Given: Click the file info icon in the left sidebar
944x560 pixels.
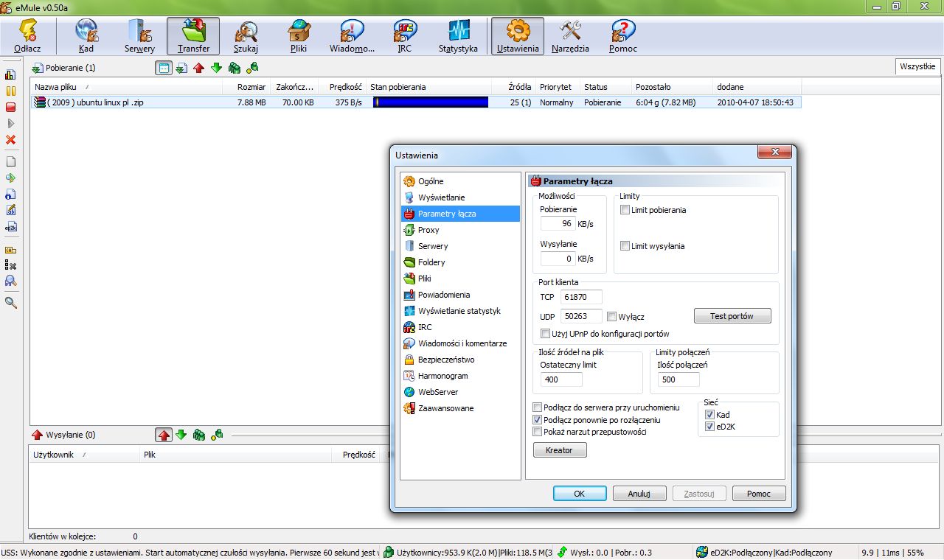Looking at the screenshot, I should [x=10, y=194].
